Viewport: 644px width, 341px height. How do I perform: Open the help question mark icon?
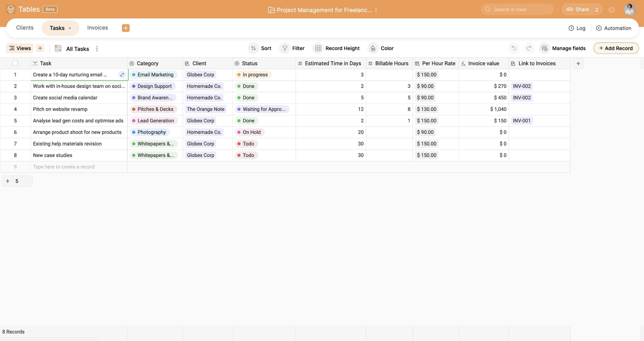[611, 10]
